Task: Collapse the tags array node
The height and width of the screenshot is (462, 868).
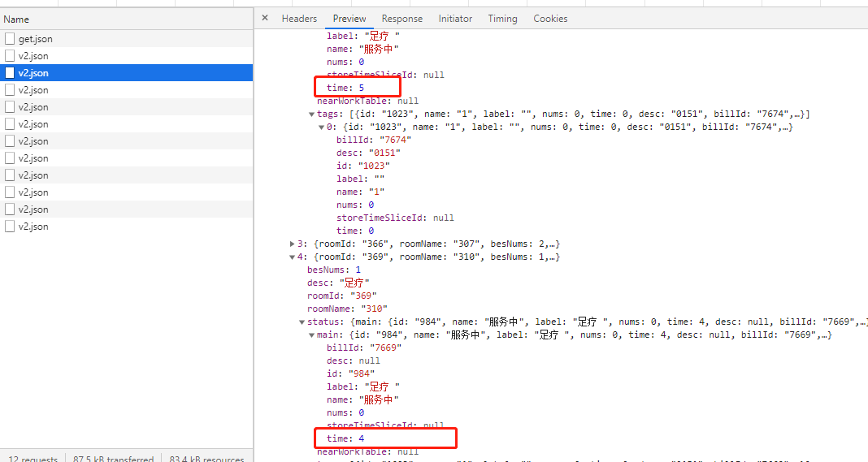Action: click(x=311, y=114)
